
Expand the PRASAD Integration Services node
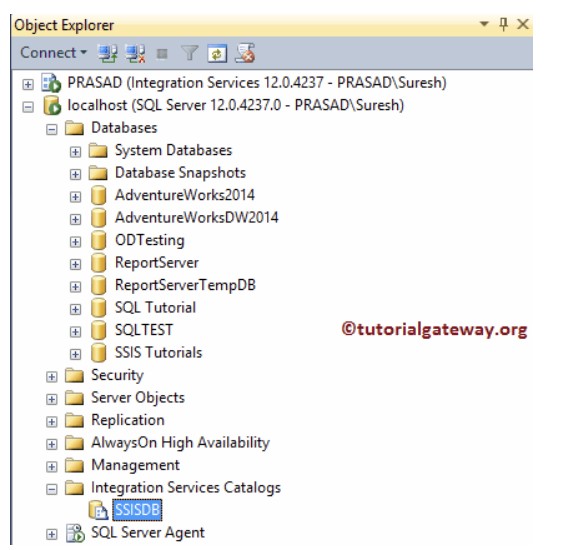[28, 84]
